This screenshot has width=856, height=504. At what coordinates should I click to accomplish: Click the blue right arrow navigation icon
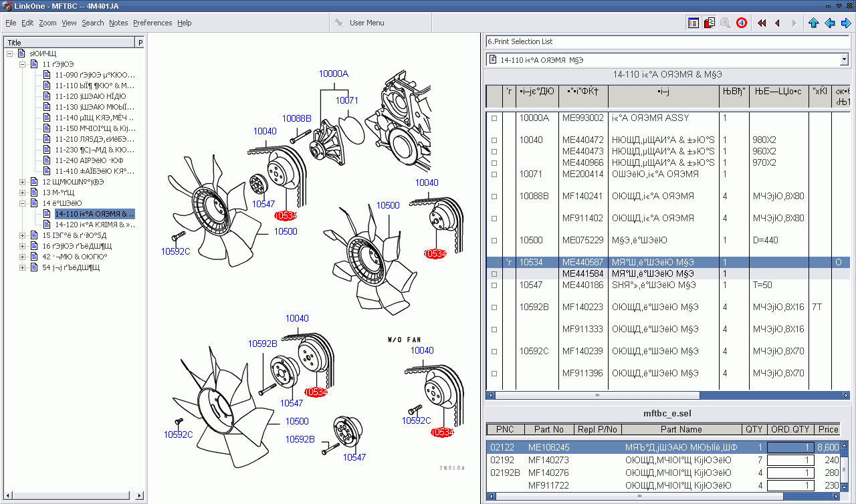click(x=846, y=23)
